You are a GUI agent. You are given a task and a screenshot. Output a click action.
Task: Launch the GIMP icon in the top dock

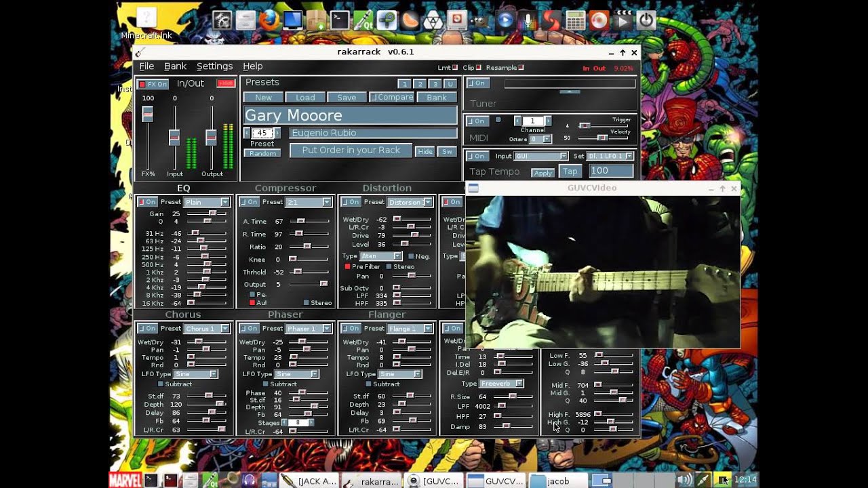(x=481, y=20)
